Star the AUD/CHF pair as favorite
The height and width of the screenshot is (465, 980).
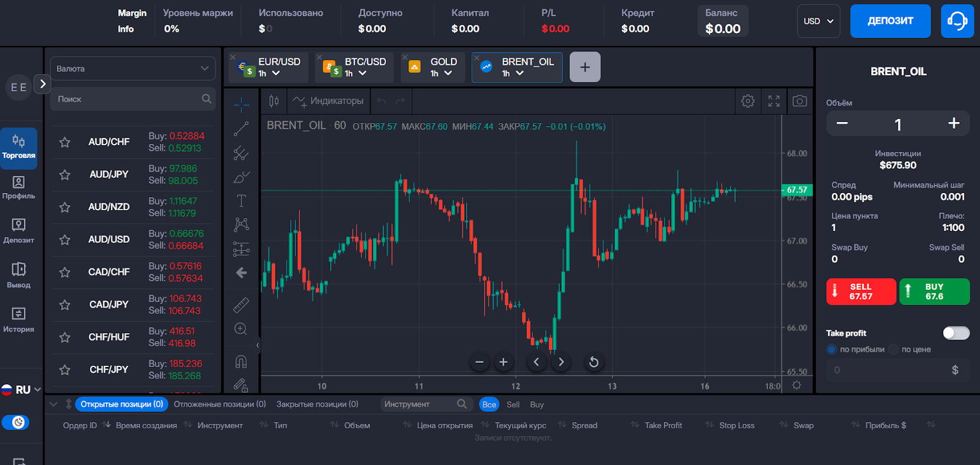[65, 142]
